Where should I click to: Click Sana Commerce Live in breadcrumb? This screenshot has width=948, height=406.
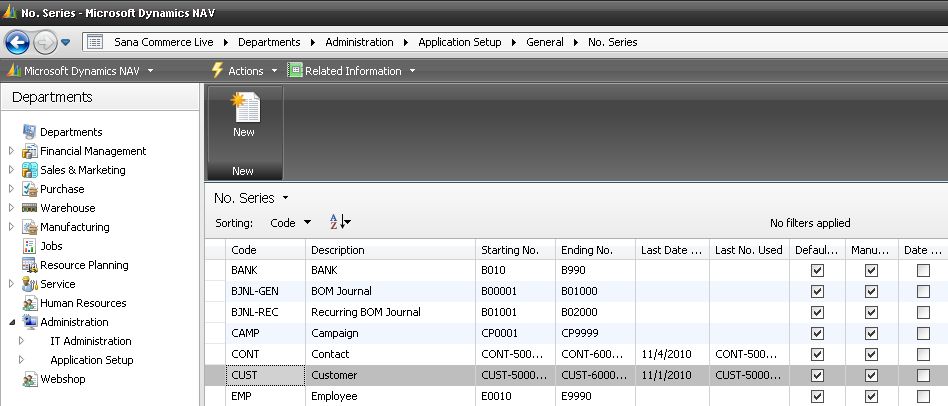164,42
